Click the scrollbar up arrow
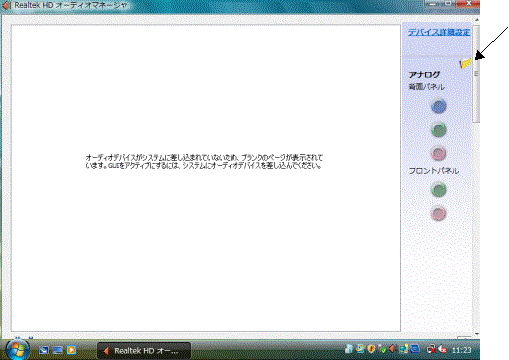Viewport: 509px width, 360px height. click(477, 20)
